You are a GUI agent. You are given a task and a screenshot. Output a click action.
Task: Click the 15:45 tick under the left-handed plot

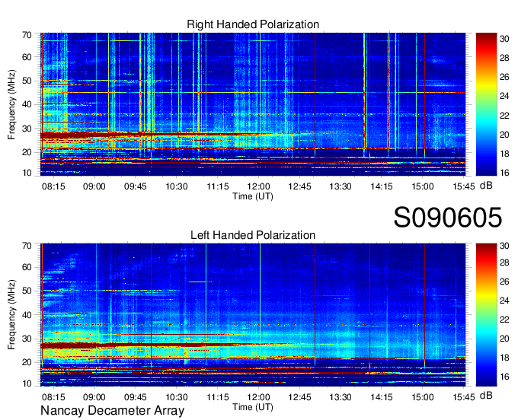pyautogui.click(x=464, y=397)
